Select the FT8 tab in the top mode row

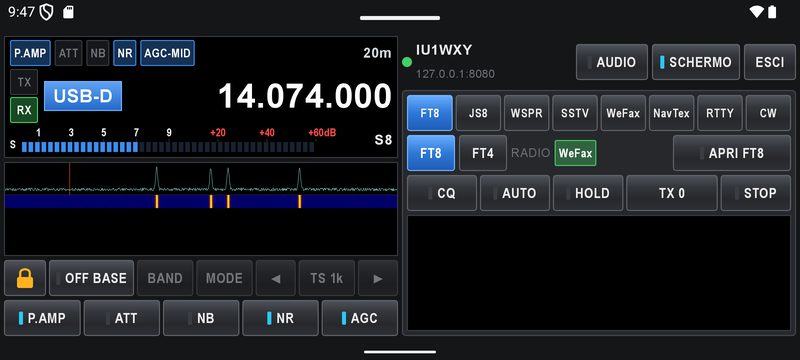[430, 113]
